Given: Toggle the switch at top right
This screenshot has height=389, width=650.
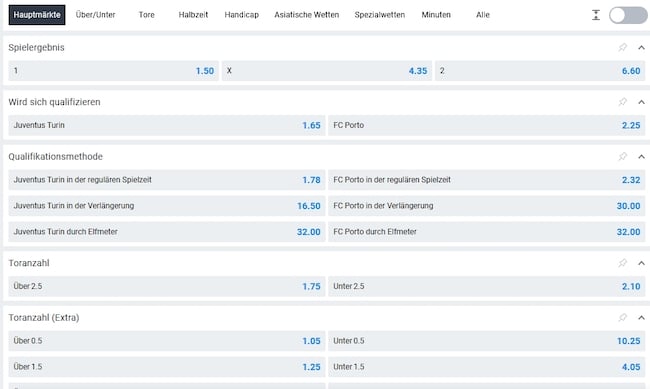Looking at the screenshot, I should coord(628,15).
